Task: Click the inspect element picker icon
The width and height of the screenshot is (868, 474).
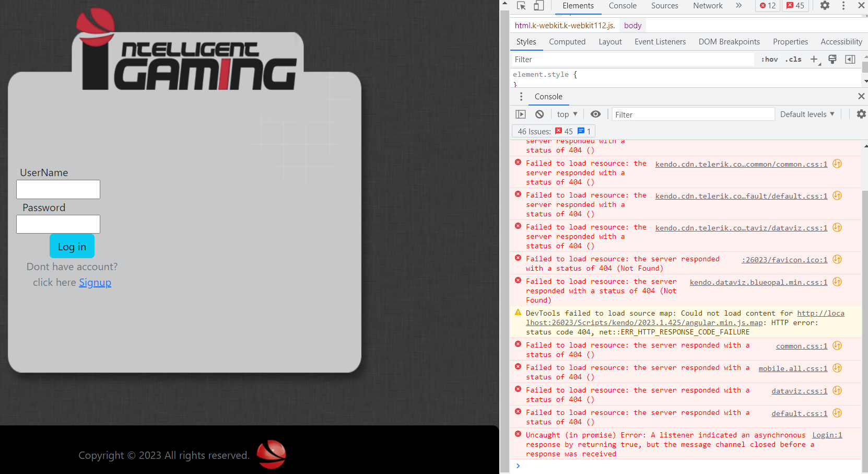Action: click(521, 6)
